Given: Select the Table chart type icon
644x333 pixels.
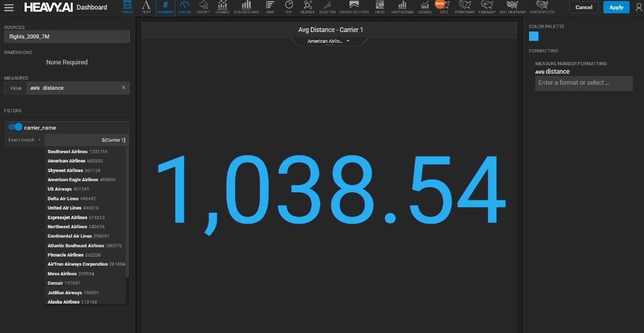Looking at the screenshot, I should click(x=127, y=7).
